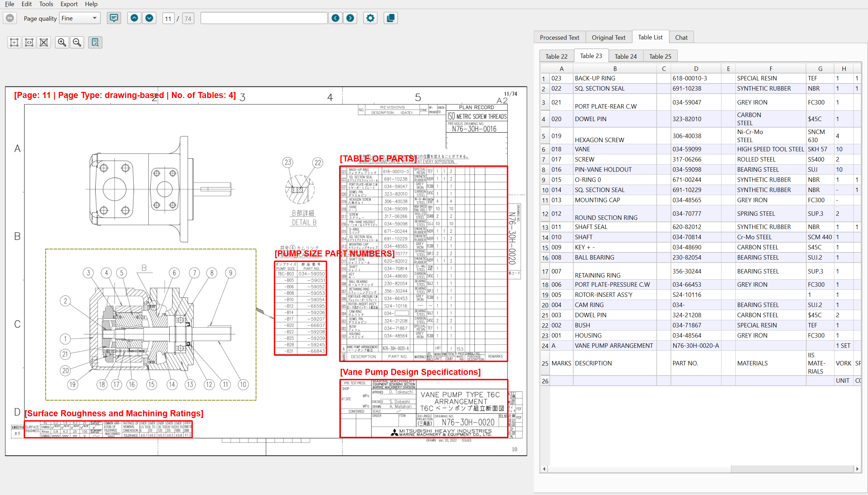Open the Export menu

click(69, 4)
